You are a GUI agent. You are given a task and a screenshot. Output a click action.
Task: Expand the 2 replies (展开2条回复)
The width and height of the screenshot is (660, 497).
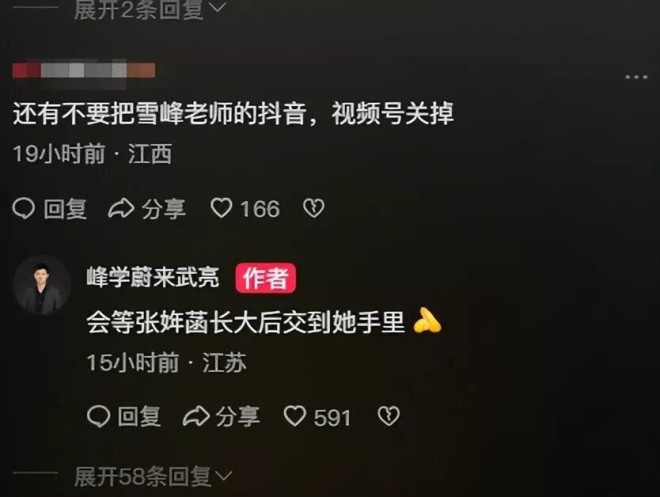[150, 9]
